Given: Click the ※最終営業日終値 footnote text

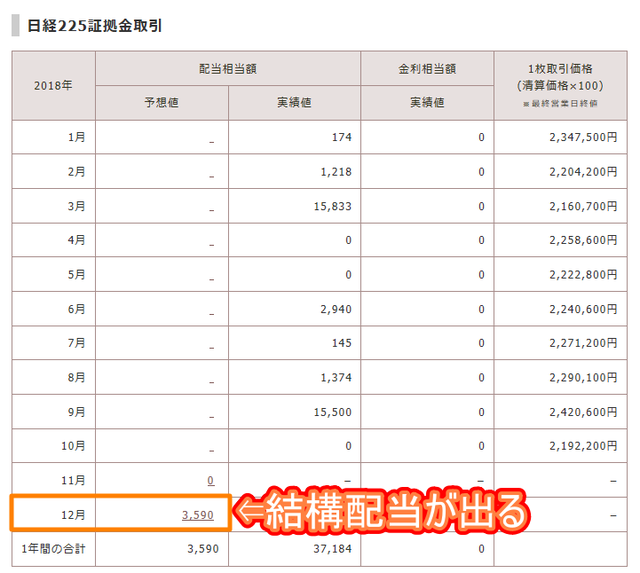Looking at the screenshot, I should tap(560, 104).
